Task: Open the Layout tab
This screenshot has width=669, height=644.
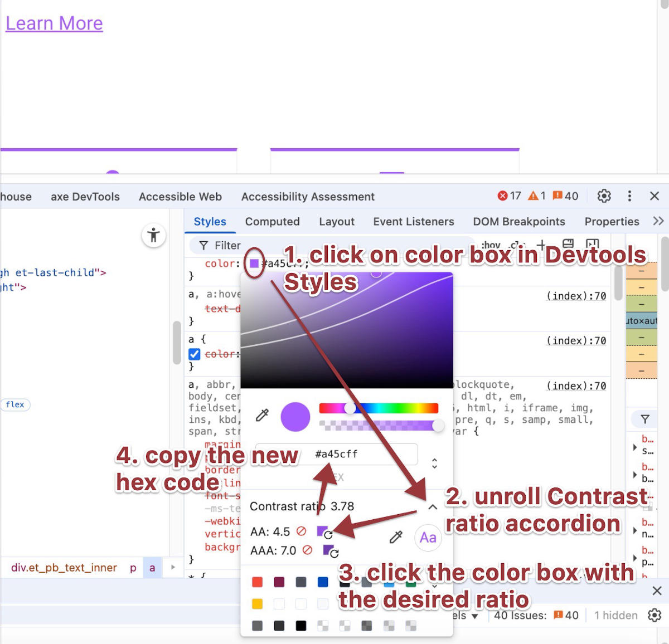Action: pyautogui.click(x=337, y=221)
